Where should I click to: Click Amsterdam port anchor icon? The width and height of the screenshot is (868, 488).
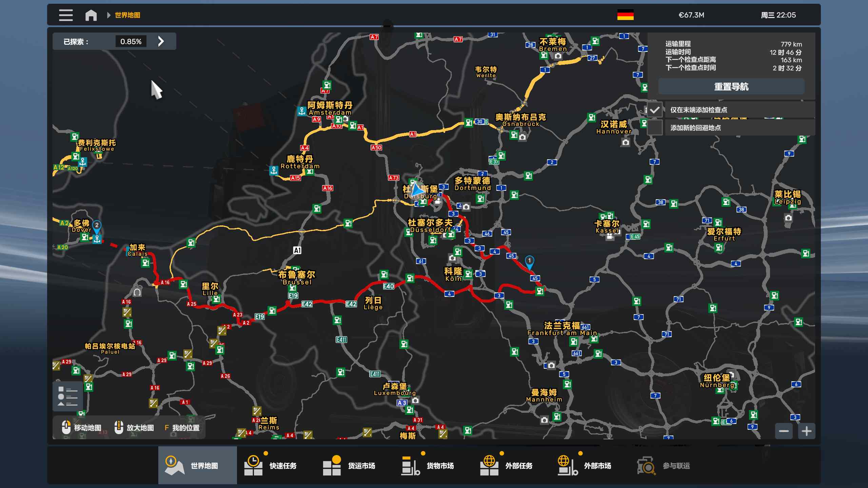point(301,111)
